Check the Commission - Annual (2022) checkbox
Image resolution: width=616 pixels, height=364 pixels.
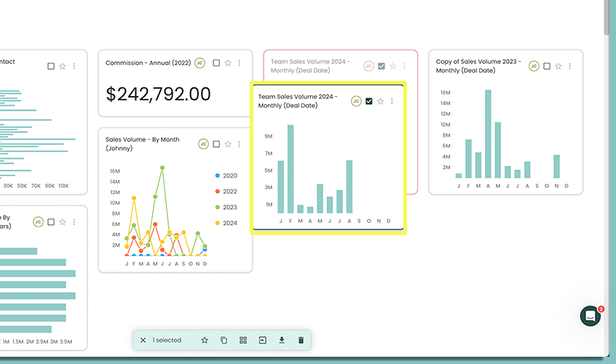click(216, 63)
